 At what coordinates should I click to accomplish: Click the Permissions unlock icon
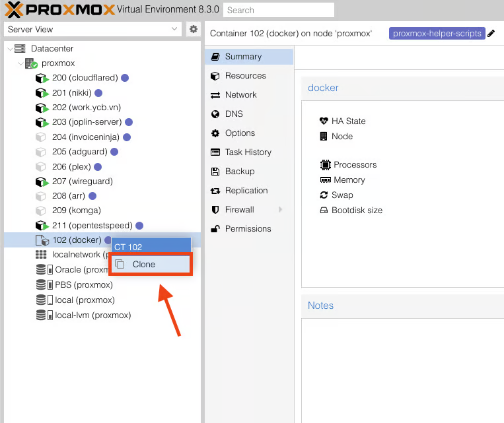click(x=215, y=229)
